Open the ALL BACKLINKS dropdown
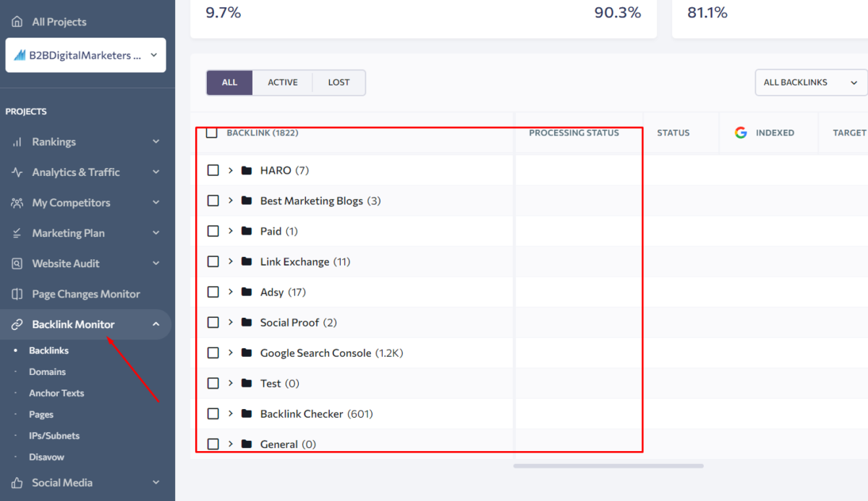The width and height of the screenshot is (868, 501). click(x=810, y=82)
